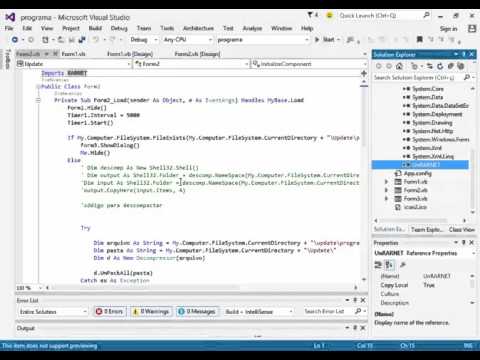Click the Redo toolbar icon
Screen dimensions: 480x360
112,40
